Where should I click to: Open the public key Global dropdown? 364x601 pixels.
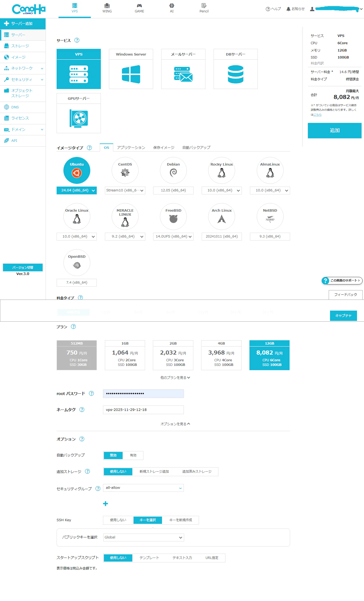coord(143,537)
